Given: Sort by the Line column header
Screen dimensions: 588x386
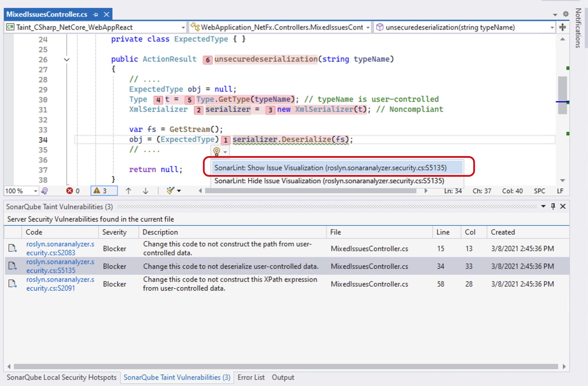Looking at the screenshot, I should click(x=447, y=232).
